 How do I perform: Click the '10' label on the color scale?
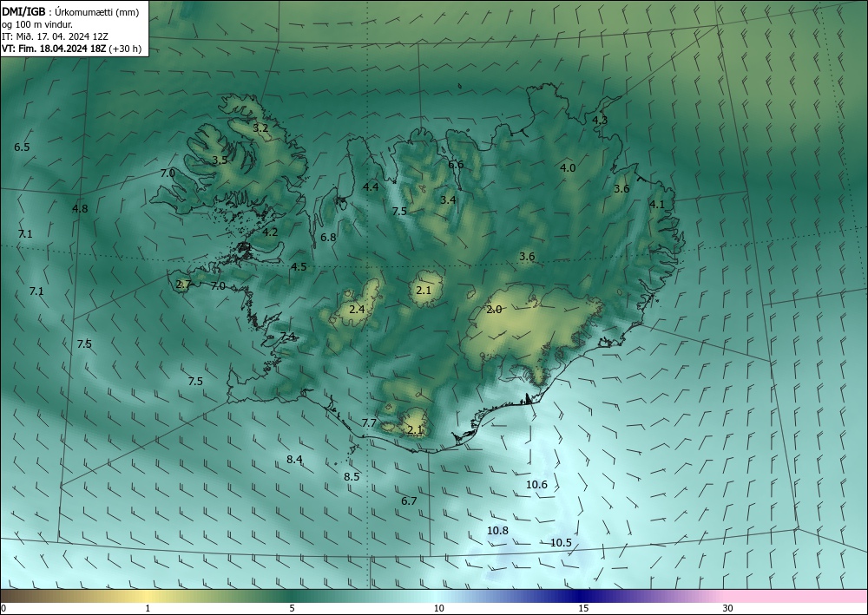[438, 608]
